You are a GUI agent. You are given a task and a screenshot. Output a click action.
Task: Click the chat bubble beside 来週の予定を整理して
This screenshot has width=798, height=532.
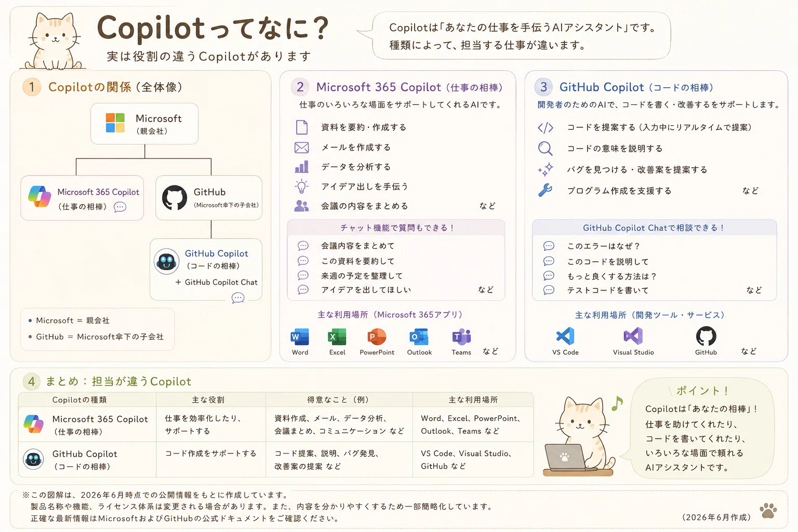(303, 275)
